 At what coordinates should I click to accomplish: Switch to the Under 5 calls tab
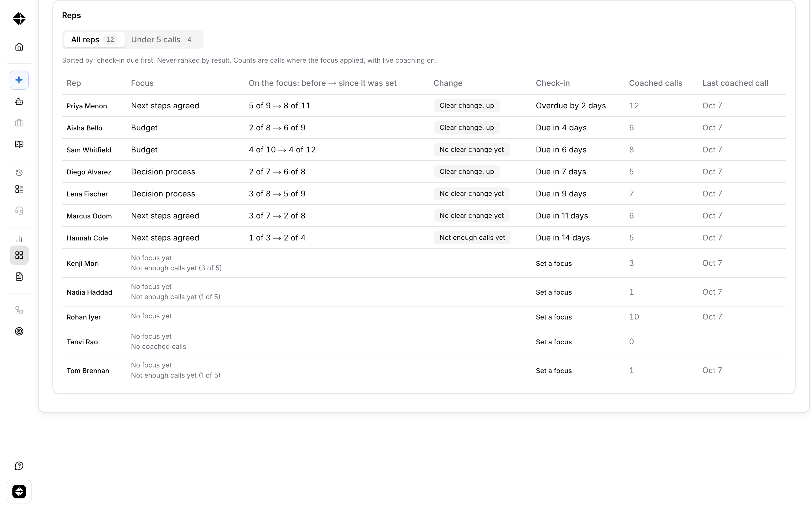pos(162,40)
